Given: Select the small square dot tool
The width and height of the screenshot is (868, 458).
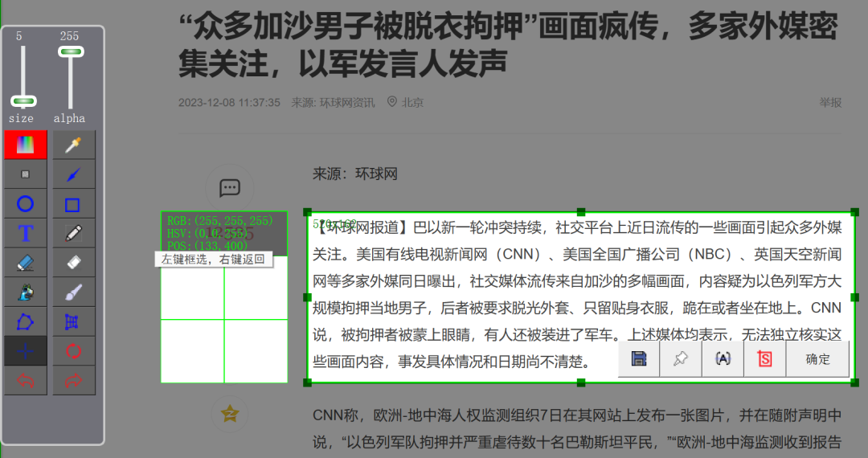Looking at the screenshot, I should pyautogui.click(x=26, y=174).
